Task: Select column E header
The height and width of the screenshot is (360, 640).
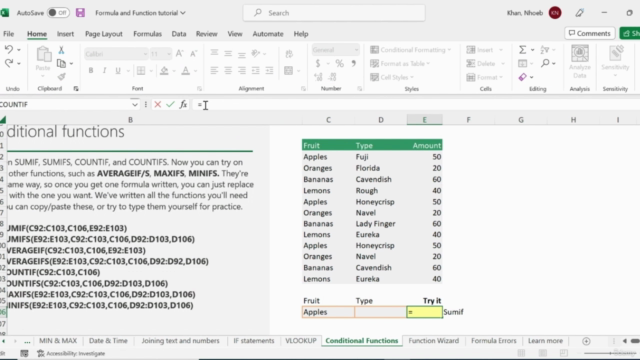Action: tap(424, 120)
